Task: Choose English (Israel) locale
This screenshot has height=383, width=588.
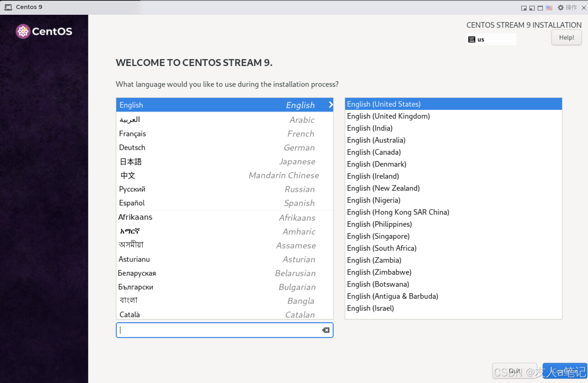Action: [453, 308]
